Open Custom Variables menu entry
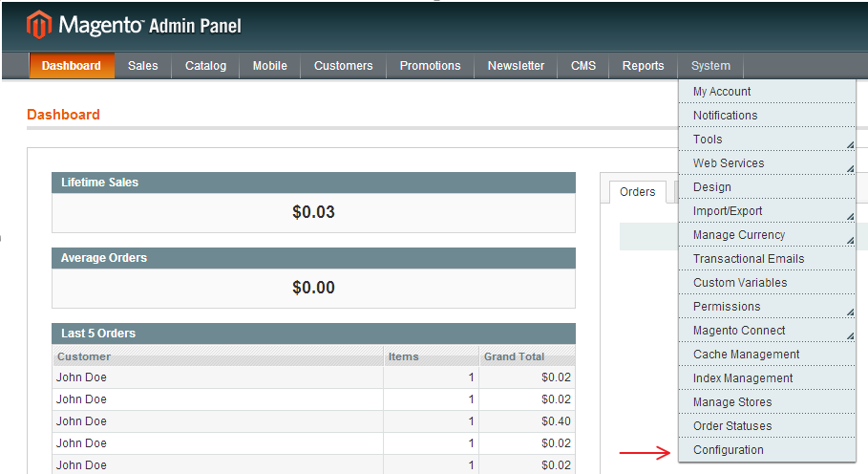The image size is (868, 474). (x=767, y=282)
